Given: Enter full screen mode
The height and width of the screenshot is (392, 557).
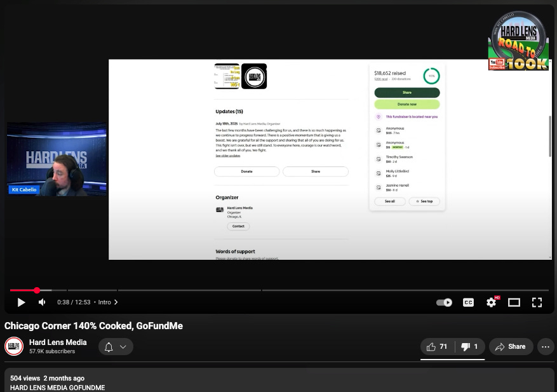Looking at the screenshot, I should tap(537, 302).
